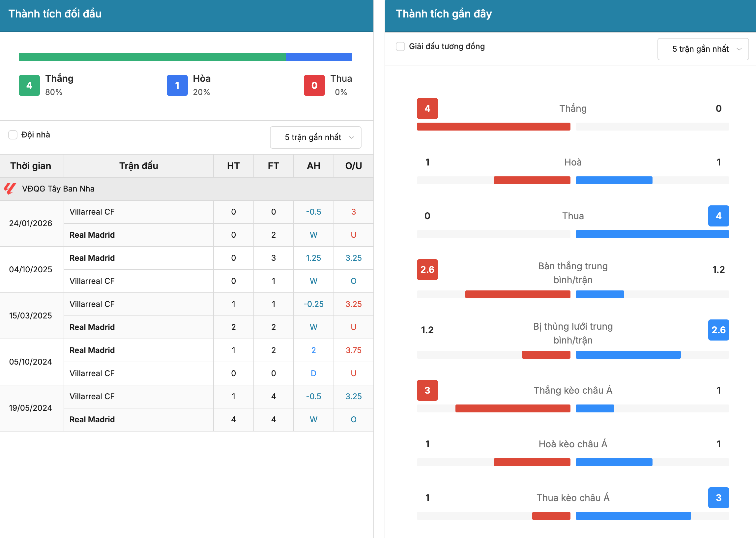756x538 pixels.
Task: Click the green win percentage progress bar
Action: point(152,57)
